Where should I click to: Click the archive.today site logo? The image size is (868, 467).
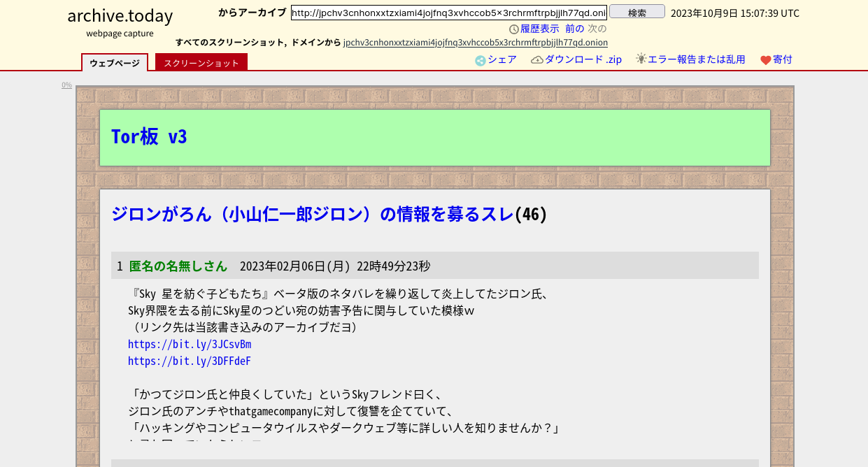click(120, 16)
